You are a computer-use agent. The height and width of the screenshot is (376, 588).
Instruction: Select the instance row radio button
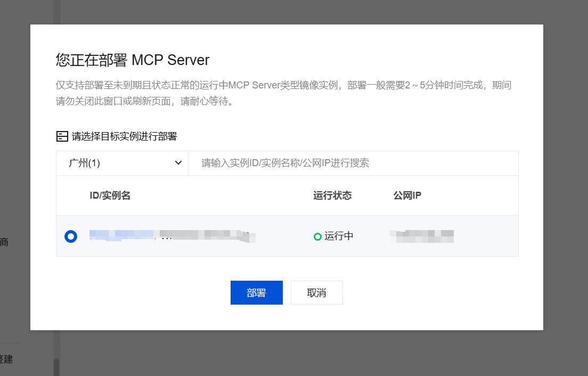[70, 236]
